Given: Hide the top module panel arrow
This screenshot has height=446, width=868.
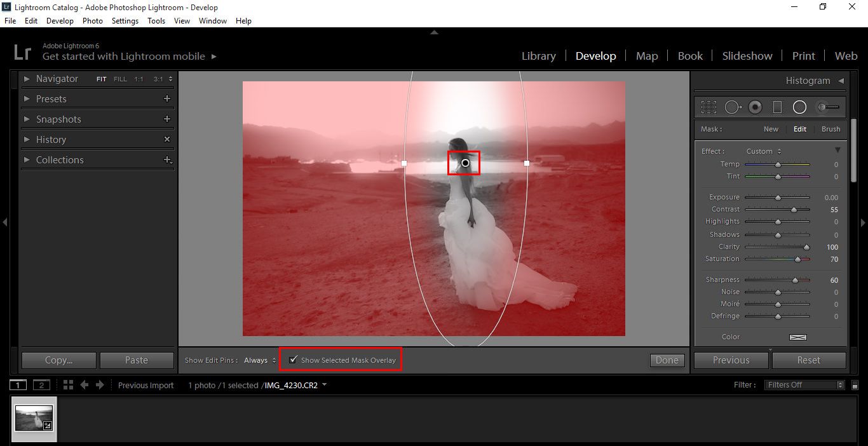Looking at the screenshot, I should [434, 32].
